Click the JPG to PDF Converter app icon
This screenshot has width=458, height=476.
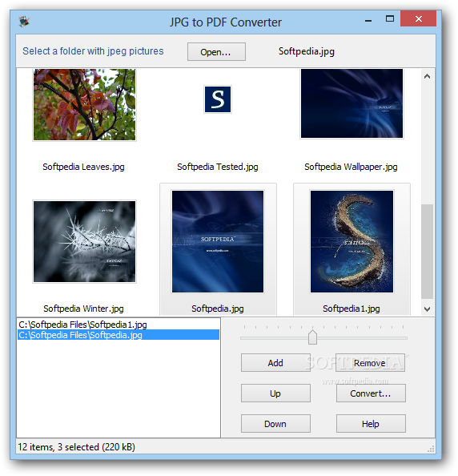[x=24, y=22]
